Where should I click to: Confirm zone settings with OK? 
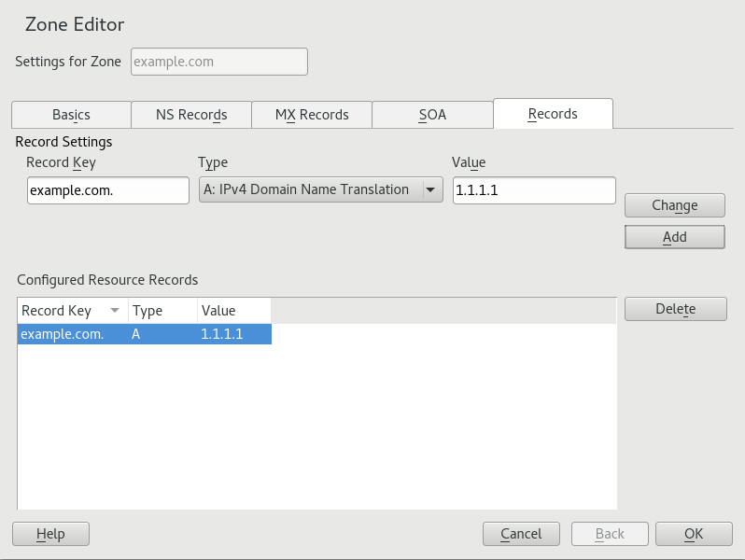pyautogui.click(x=694, y=534)
